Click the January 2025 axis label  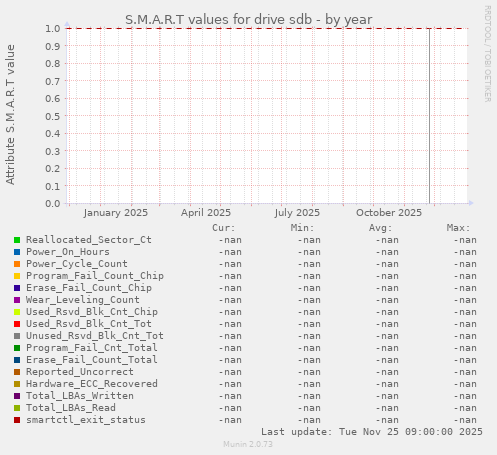116,213
